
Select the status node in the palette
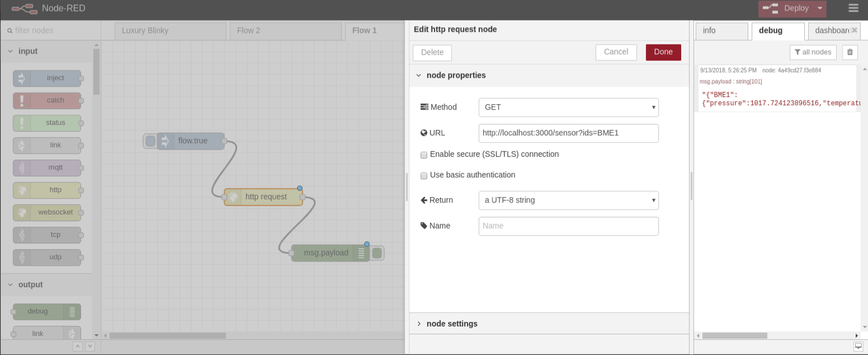coord(47,123)
